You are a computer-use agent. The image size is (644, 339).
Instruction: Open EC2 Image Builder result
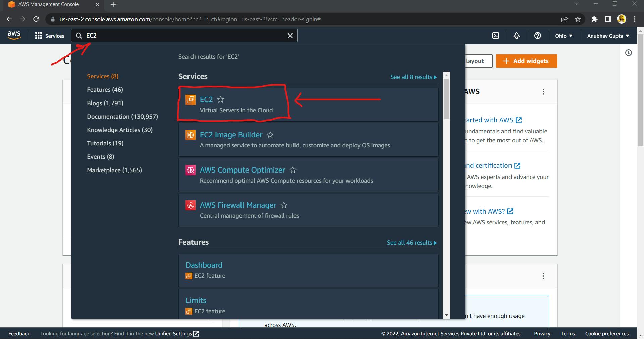tap(231, 135)
